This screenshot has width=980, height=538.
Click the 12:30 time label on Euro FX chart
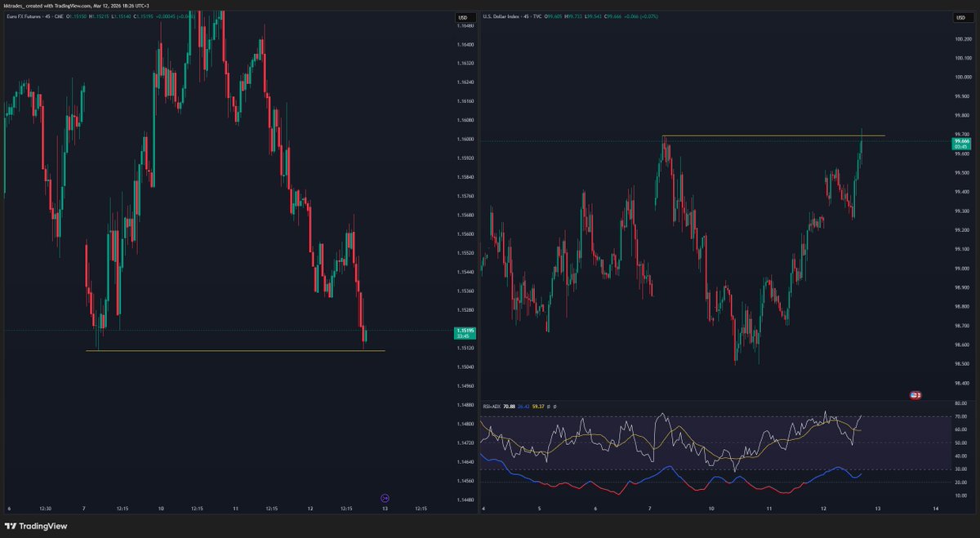[46, 508]
